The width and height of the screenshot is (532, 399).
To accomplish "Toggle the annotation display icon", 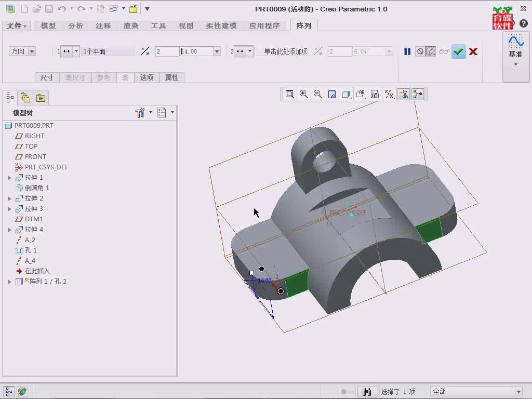I will (404, 94).
